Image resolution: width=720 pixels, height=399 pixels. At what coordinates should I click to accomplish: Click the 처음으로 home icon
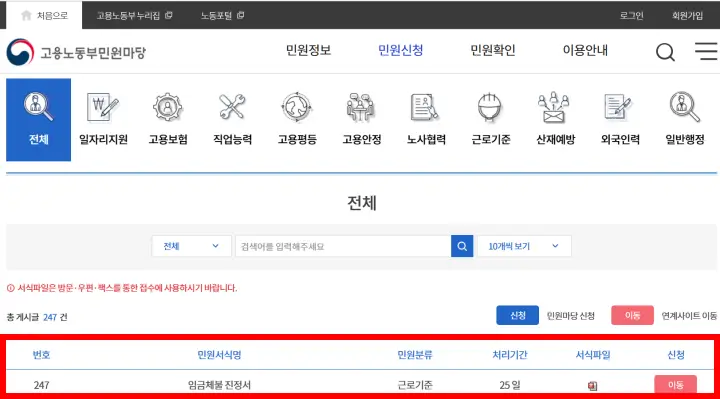26,16
